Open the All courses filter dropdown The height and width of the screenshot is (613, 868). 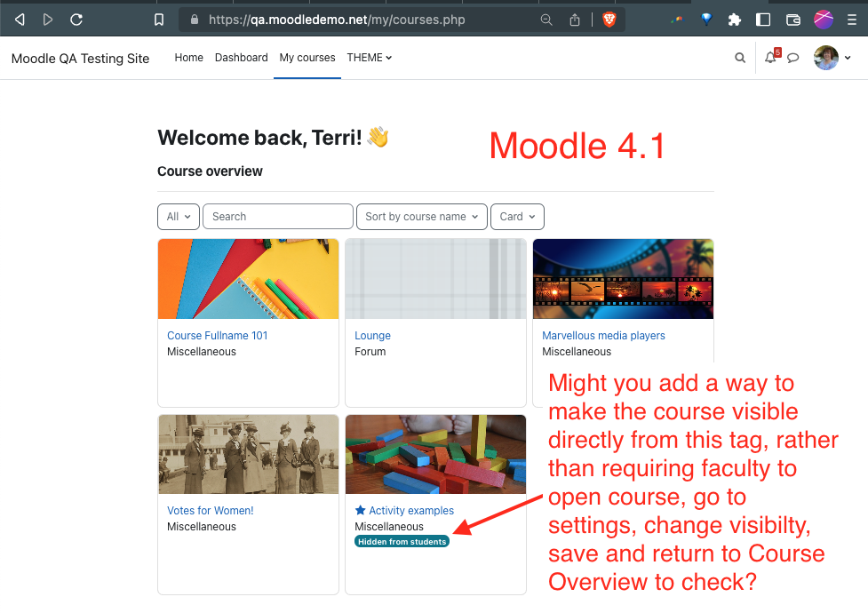179,217
